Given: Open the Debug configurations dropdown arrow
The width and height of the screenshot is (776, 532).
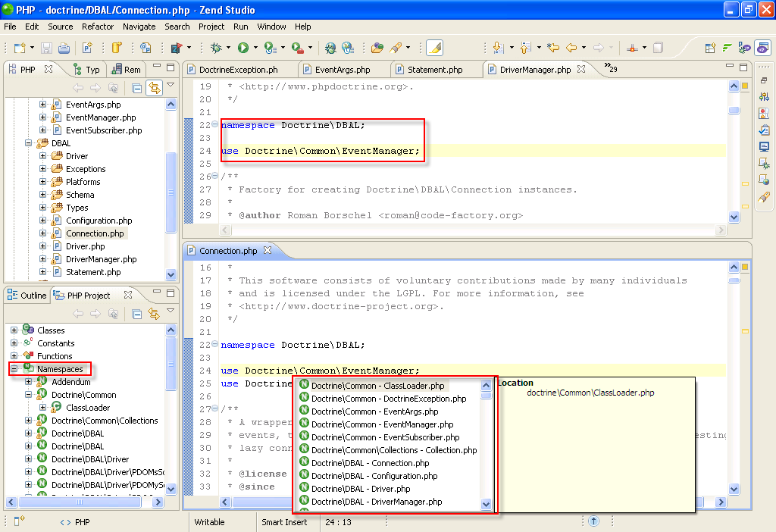Looking at the screenshot, I should click(x=228, y=48).
